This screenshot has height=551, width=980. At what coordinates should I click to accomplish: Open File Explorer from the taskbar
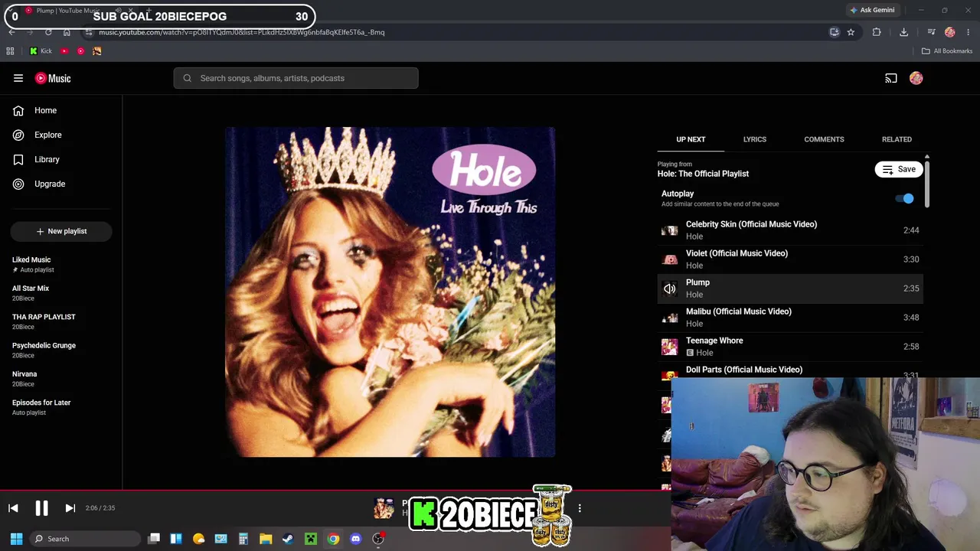(x=266, y=539)
